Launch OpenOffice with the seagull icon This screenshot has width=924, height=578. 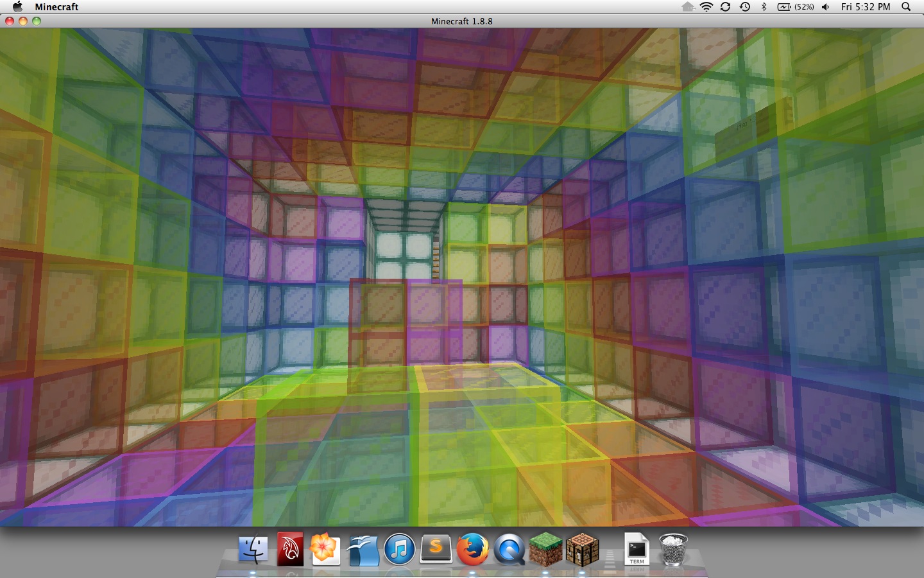point(363,550)
